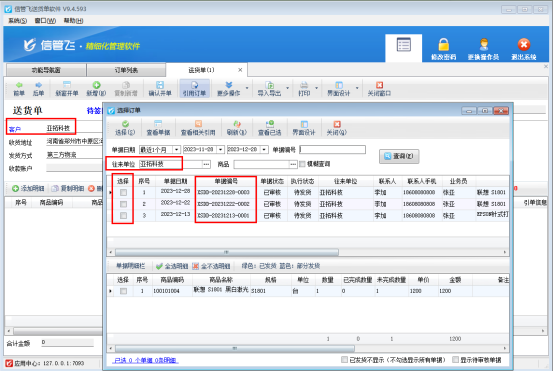Click the 确认开单 save icon
Viewport: 554px width, 371px height.
click(x=160, y=85)
